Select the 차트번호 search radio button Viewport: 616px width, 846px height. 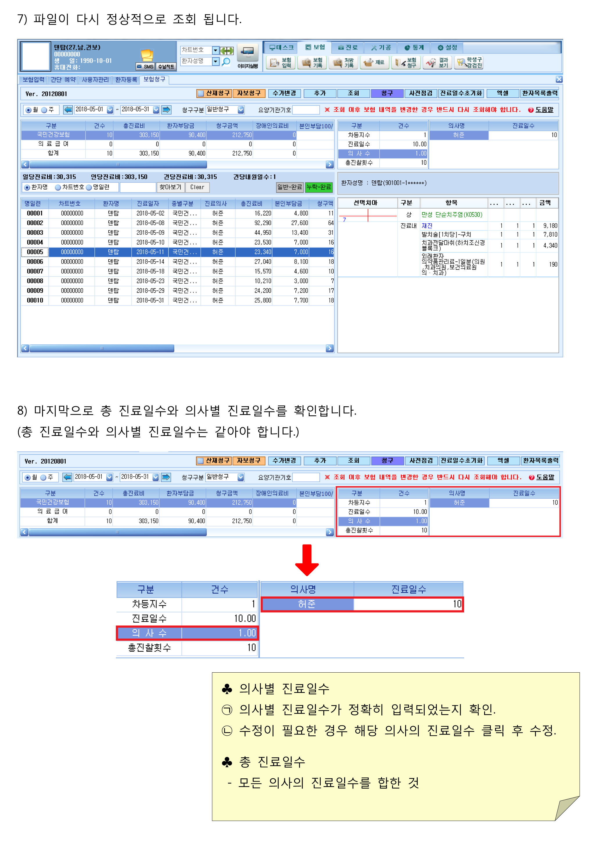58,187
